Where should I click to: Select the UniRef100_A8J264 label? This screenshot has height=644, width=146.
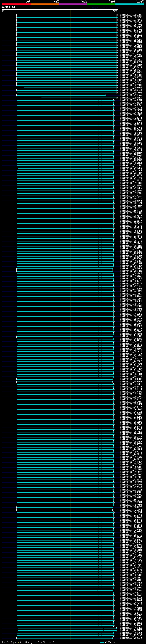pos(131,382)
